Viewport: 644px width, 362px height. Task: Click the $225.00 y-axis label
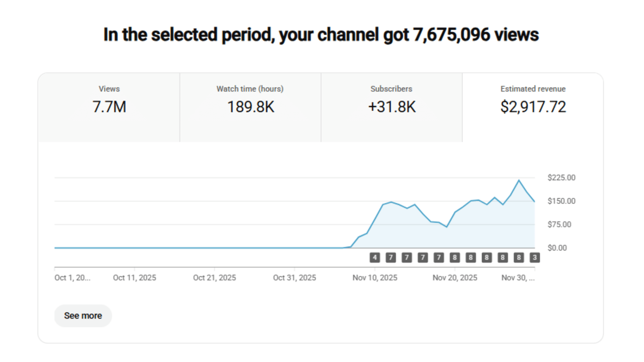tap(561, 178)
